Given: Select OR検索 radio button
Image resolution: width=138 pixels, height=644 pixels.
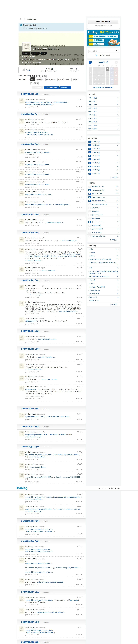Looking at the screenshot, I should point(105,55).
